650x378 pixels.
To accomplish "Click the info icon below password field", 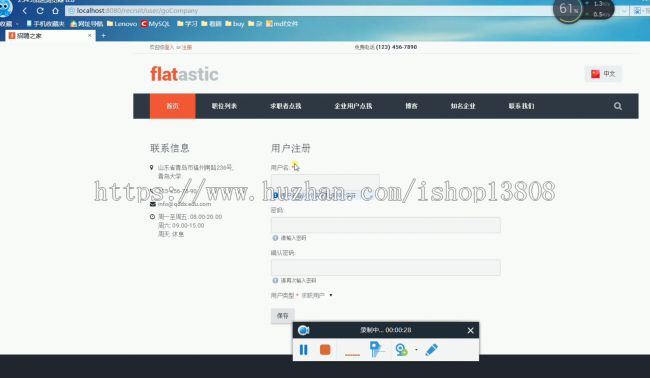I will point(275,238).
